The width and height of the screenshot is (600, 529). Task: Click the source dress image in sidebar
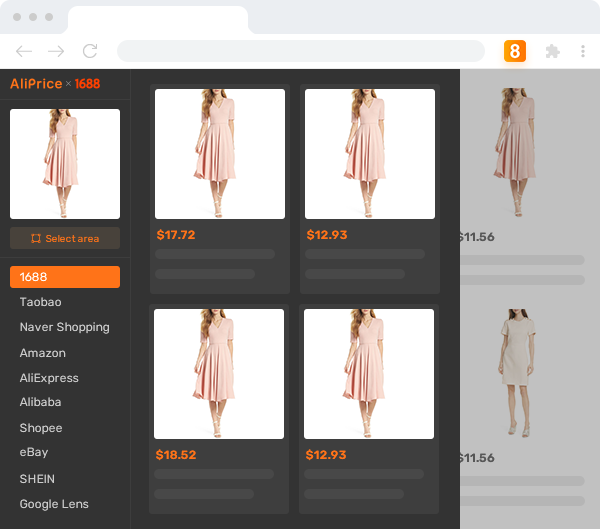pos(65,164)
